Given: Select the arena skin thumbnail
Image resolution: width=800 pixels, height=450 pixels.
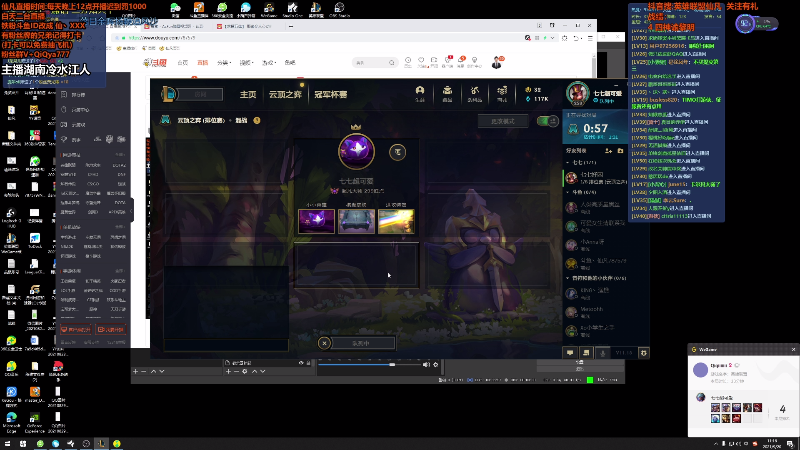Looking at the screenshot, I should tap(356, 221).
